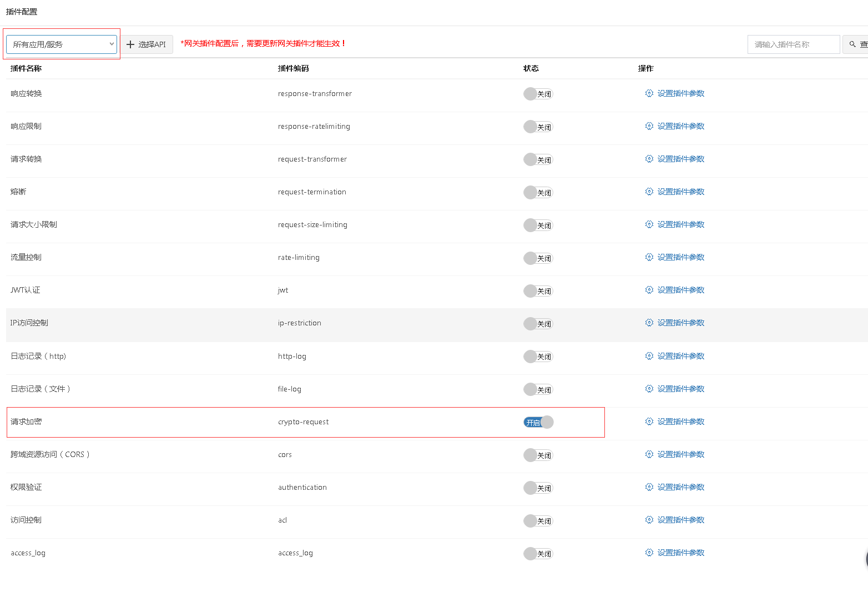Disable the crypto-request 开启 toggle

tap(538, 422)
